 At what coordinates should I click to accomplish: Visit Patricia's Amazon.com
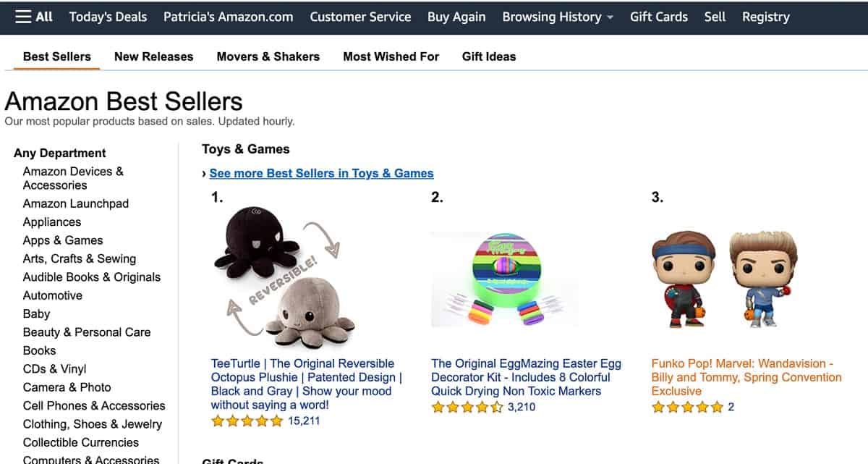click(228, 16)
